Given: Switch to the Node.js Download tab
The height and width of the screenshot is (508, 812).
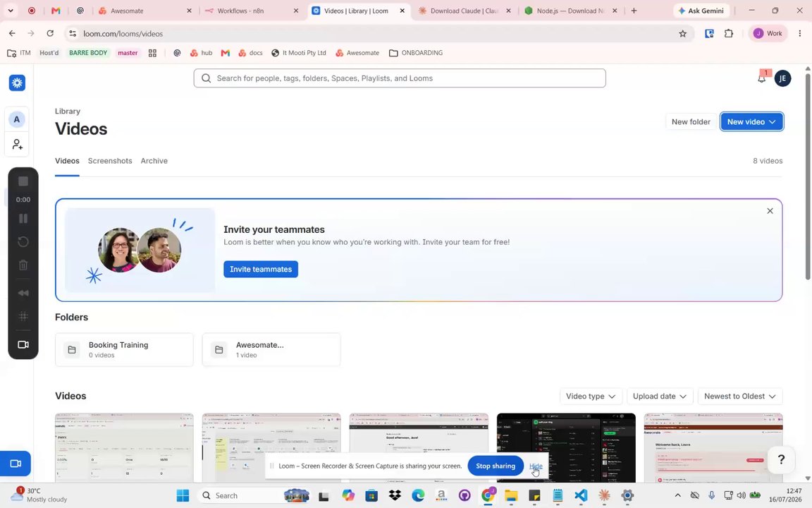Looking at the screenshot, I should [571, 11].
